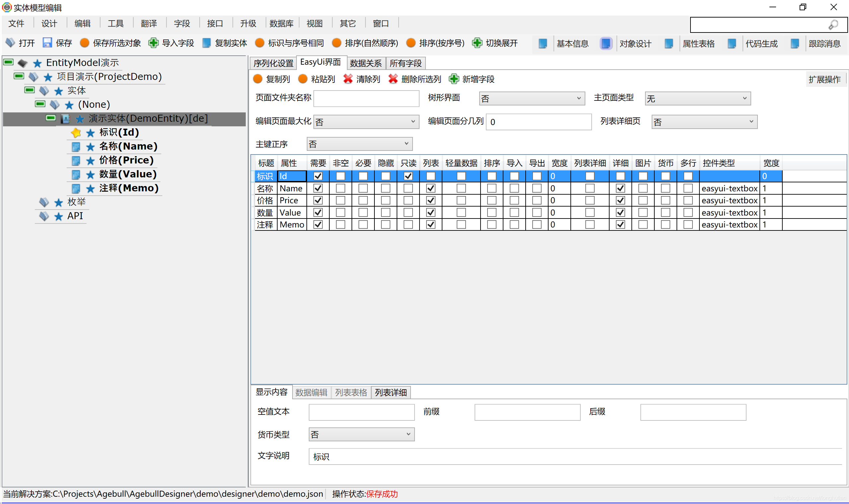
Task: Switch to the 所有字段 tab
Action: pyautogui.click(x=406, y=63)
